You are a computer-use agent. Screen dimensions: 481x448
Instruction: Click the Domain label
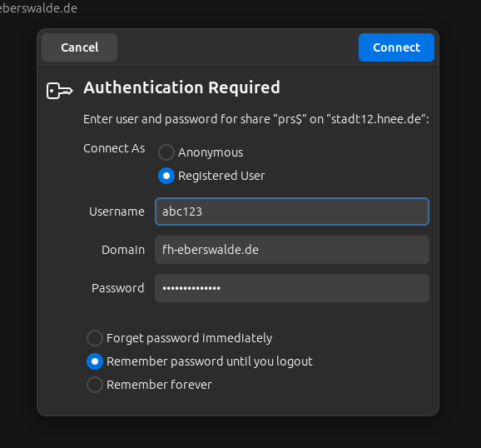[x=123, y=250]
